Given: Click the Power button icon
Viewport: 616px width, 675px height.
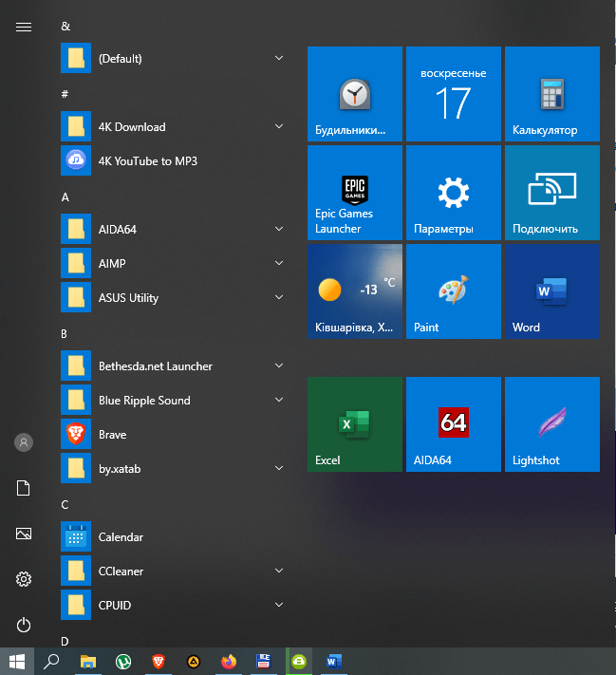Looking at the screenshot, I should coord(24,625).
